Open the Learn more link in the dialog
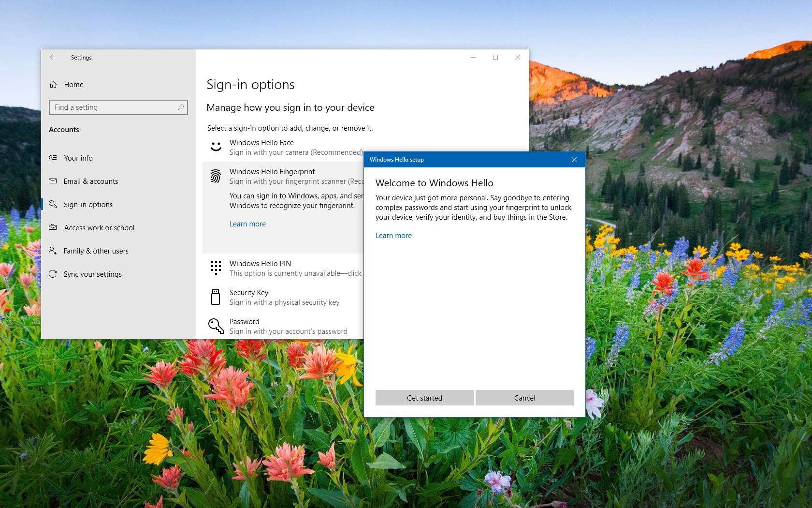Image resolution: width=812 pixels, height=508 pixels. point(393,235)
